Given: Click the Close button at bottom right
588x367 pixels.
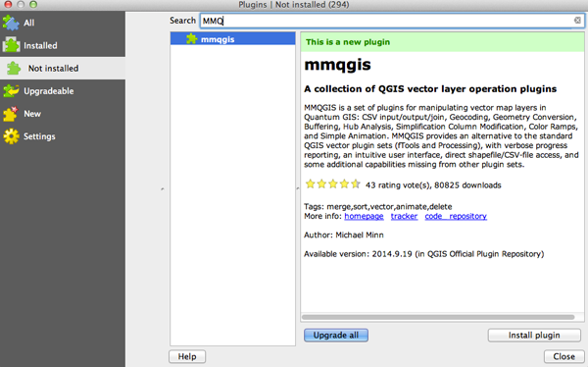Looking at the screenshot, I should click(563, 356).
